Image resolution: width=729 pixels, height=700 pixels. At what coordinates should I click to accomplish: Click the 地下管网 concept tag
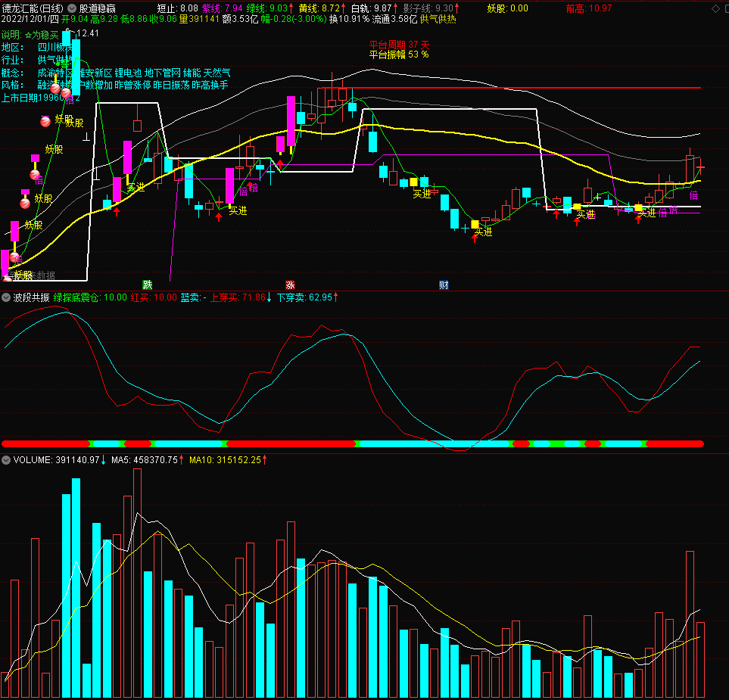[162, 73]
